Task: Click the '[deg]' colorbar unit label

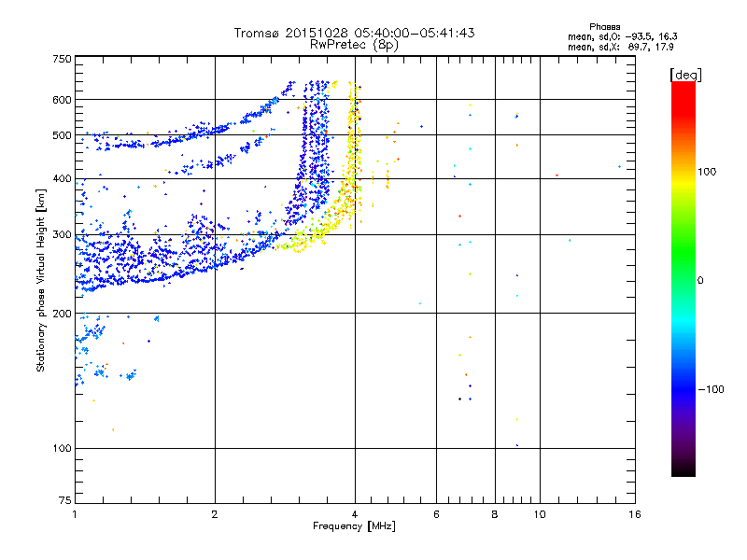Action: tap(685, 75)
